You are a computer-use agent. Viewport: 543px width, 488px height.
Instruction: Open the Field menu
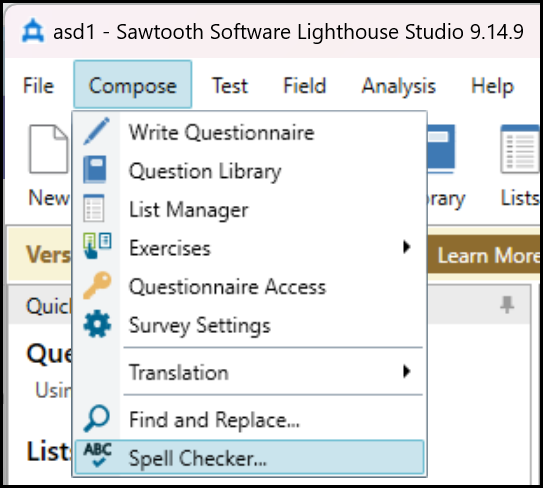[305, 85]
